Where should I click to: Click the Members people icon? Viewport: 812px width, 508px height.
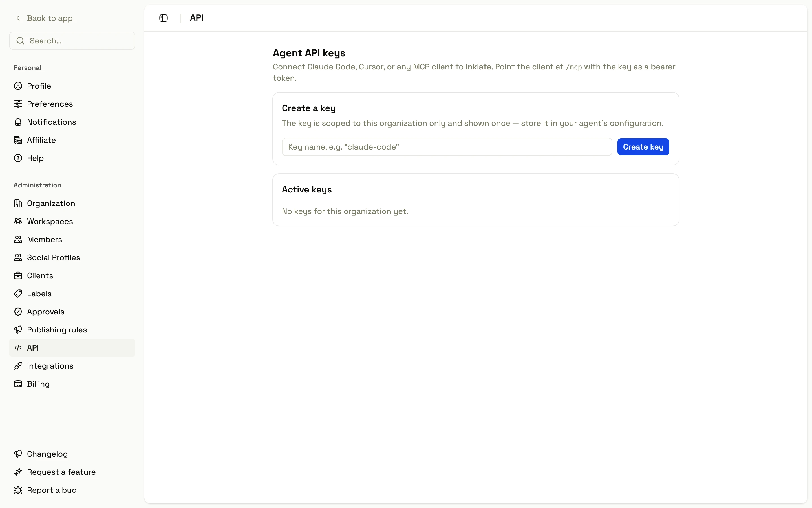(18, 240)
